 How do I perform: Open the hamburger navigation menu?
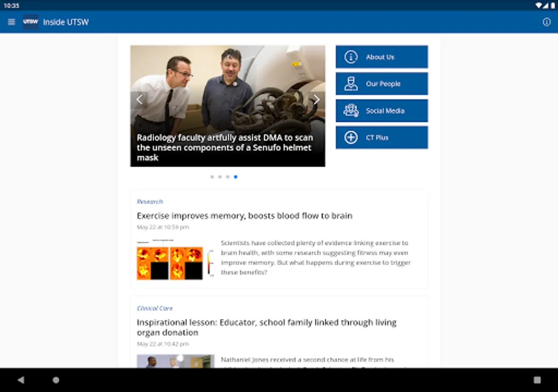tap(12, 22)
